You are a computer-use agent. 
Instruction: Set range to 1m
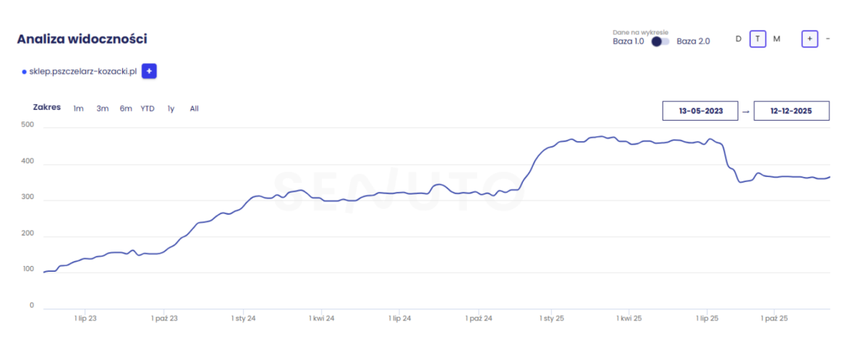[78, 108]
